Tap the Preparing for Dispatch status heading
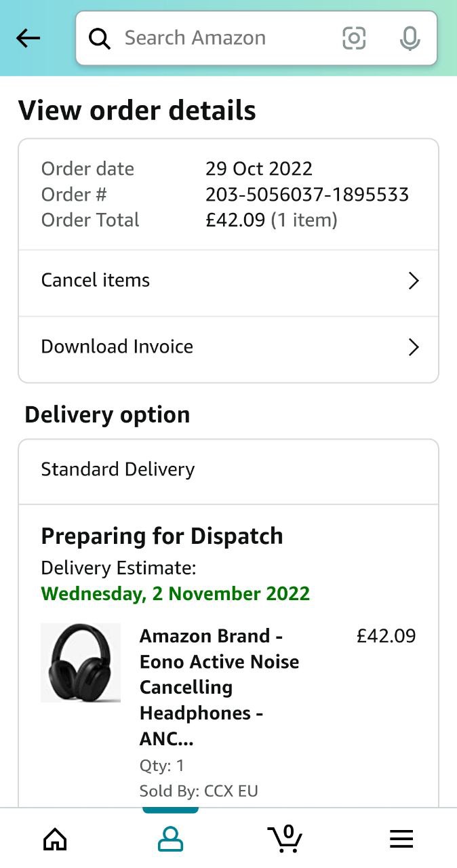This screenshot has height=868, width=457. (x=162, y=536)
